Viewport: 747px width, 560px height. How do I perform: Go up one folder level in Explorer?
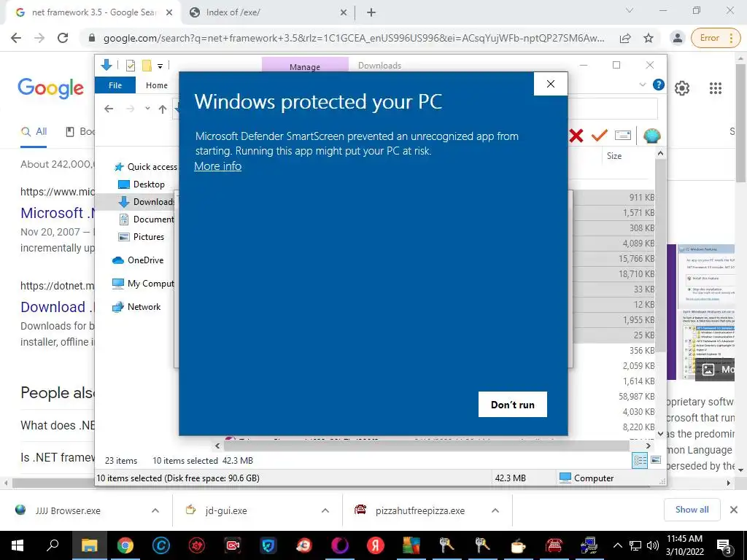[163, 109]
